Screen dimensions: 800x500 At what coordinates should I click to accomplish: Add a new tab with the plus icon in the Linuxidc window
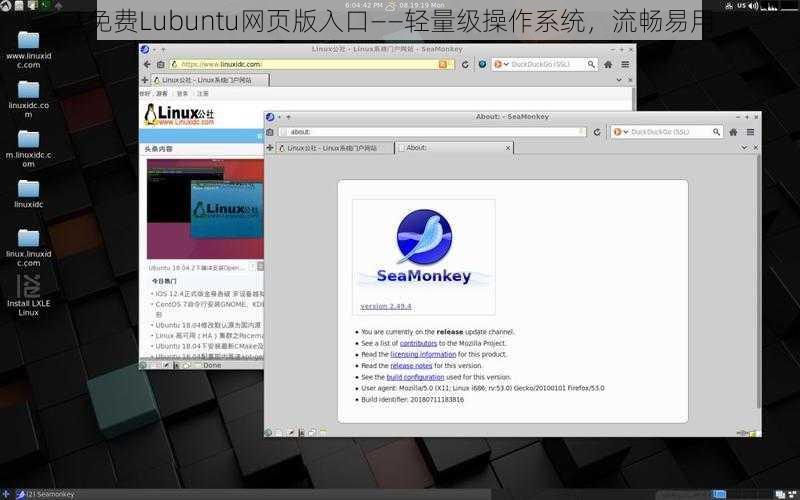[145, 80]
